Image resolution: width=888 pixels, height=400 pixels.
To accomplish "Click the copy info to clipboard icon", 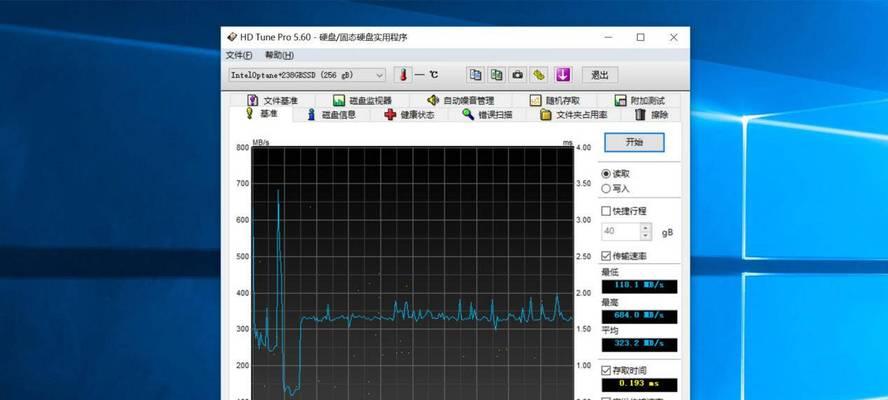I will [x=476, y=75].
